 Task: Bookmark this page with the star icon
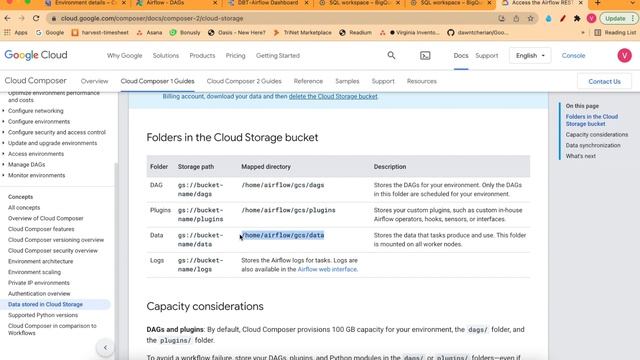click(x=531, y=18)
